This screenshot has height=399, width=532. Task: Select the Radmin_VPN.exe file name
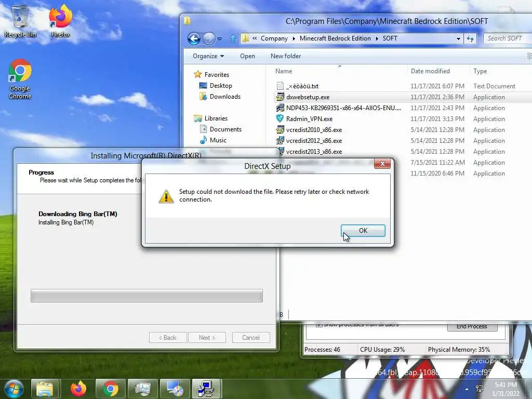(x=309, y=119)
